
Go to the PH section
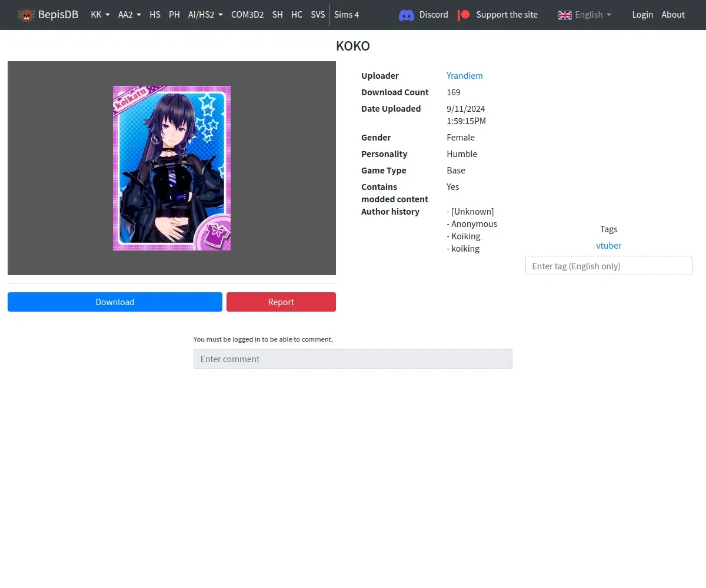coord(174,15)
